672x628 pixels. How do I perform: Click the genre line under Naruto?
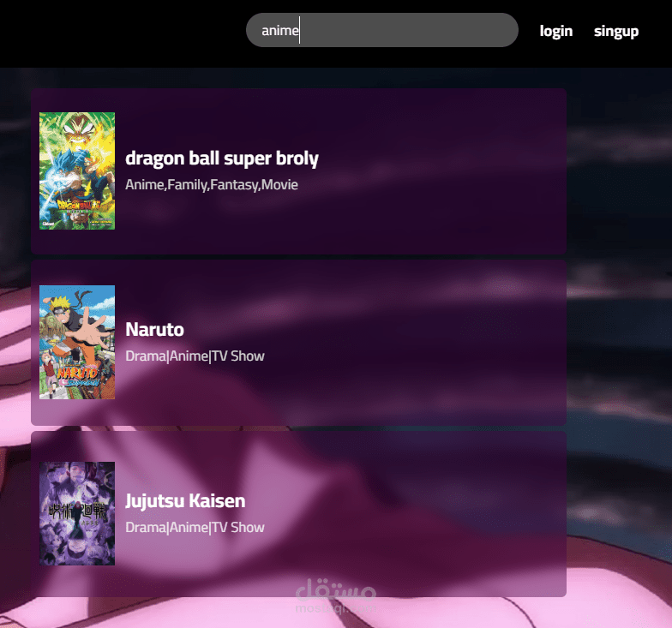pos(195,356)
